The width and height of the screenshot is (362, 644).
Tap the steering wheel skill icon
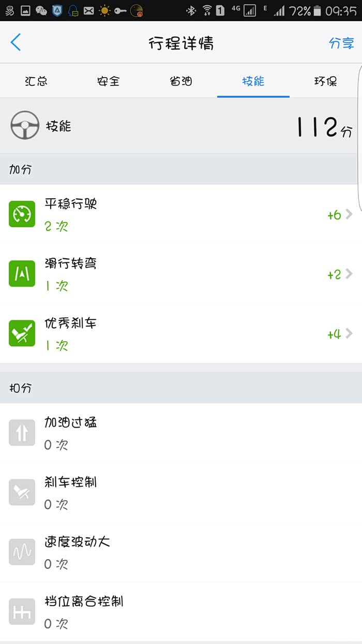24,126
